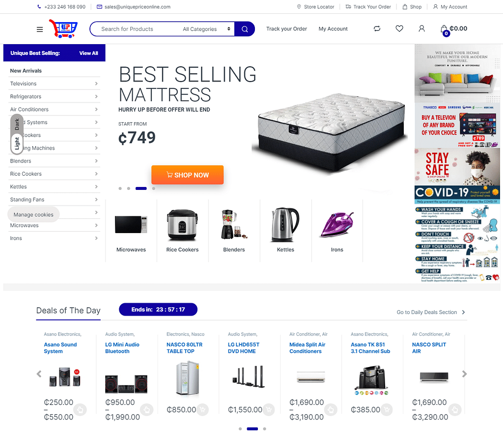
Task: Switch to Light theme mode
Action: click(17, 144)
